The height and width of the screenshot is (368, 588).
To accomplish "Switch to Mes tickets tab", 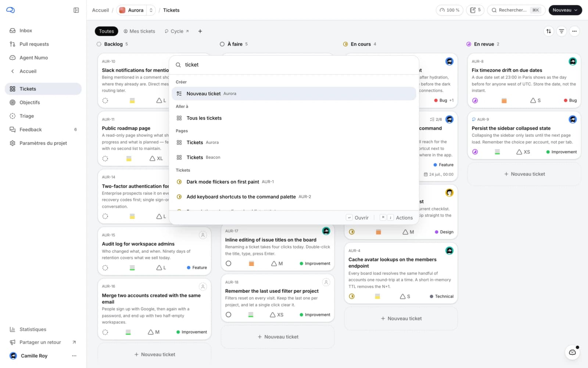I will coord(139,31).
